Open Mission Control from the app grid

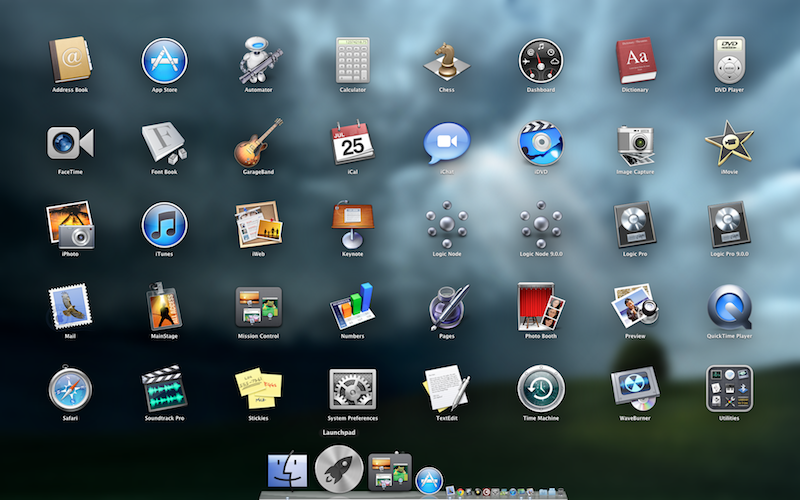point(259,307)
